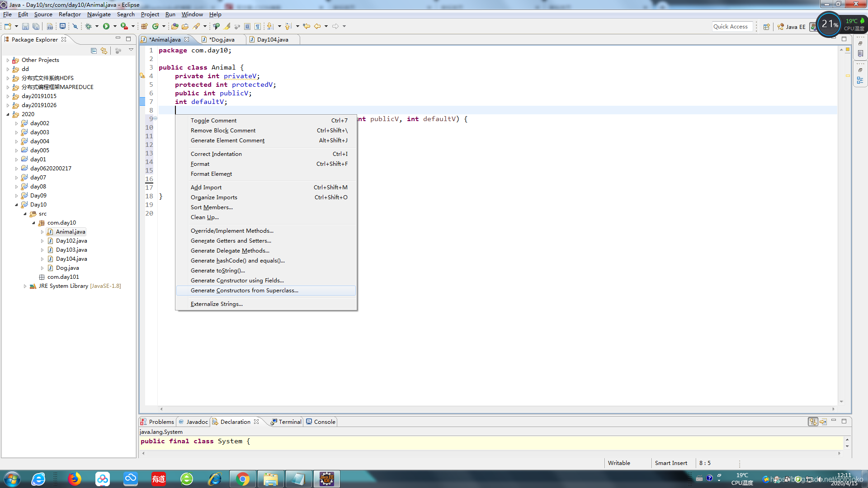Screen dimensions: 868x488
Task: Open Chrome from the taskbar
Action: (x=243, y=479)
